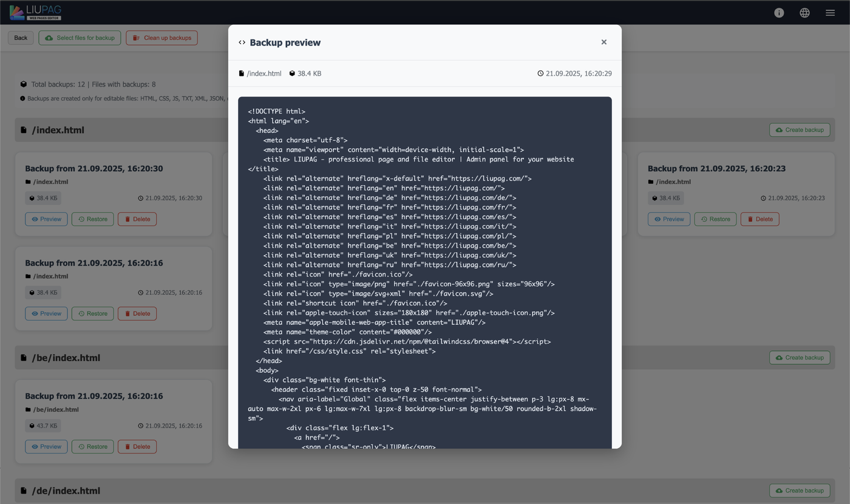Screen dimensions: 850x504
Task: Preview the 16:20:23 backup
Action: click(668, 219)
